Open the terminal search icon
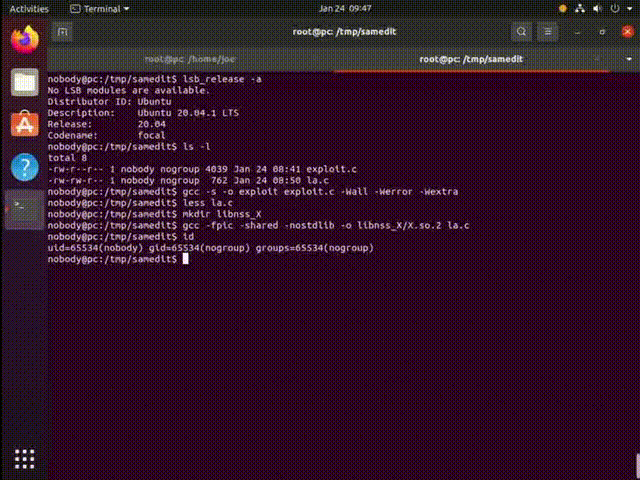640x480 pixels. [521, 32]
